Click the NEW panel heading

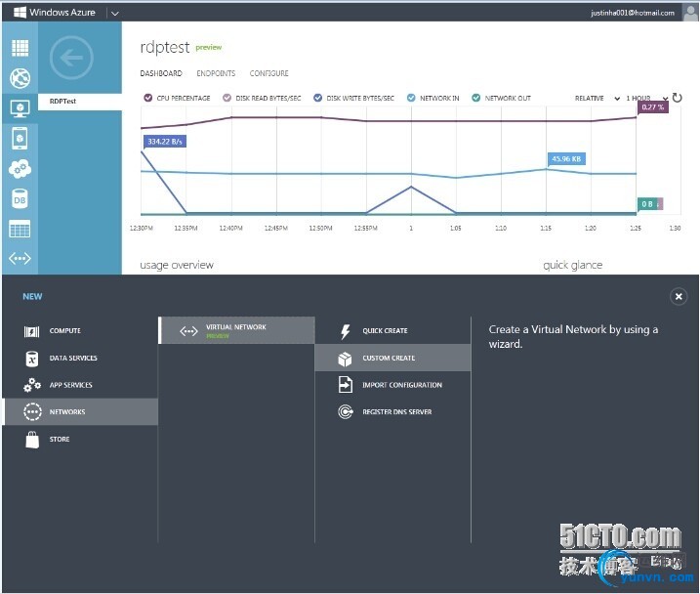pos(32,297)
